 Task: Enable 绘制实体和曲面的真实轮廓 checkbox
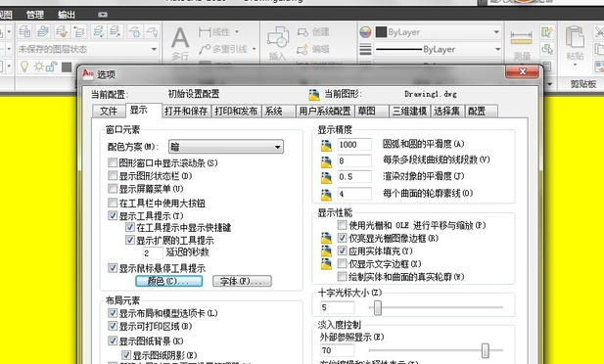(x=342, y=276)
